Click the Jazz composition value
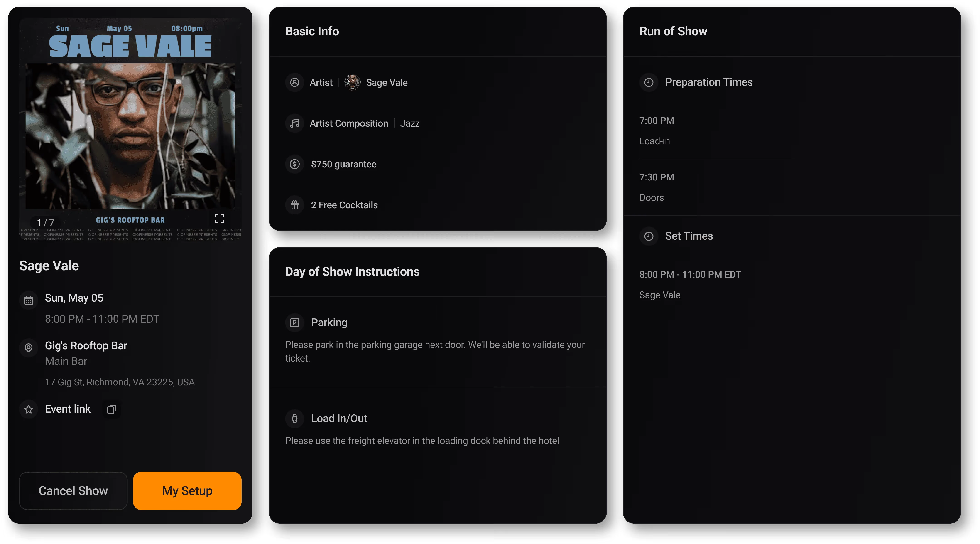 coord(410,123)
